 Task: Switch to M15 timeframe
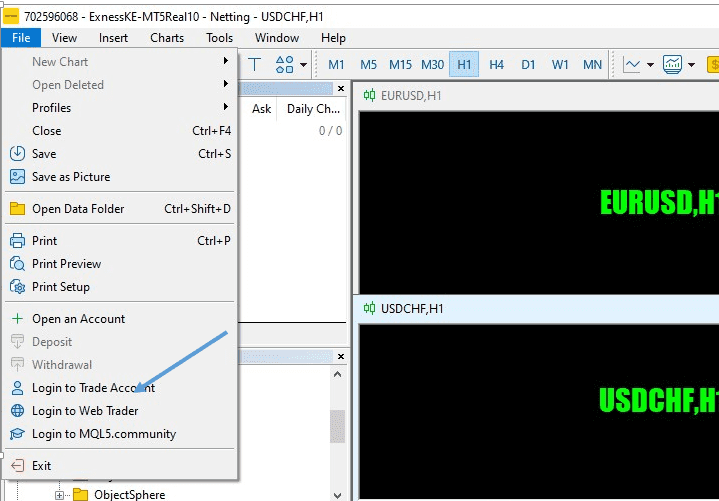[400, 65]
